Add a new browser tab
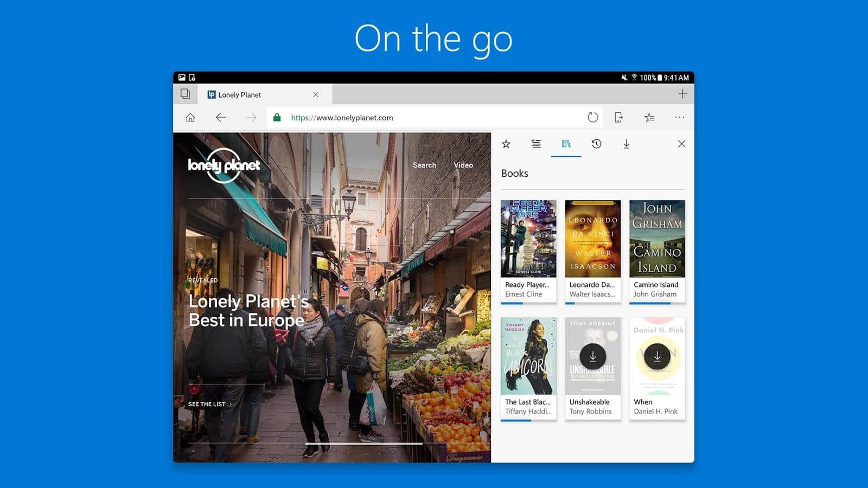Screen dimensions: 868x488 (x=682, y=94)
